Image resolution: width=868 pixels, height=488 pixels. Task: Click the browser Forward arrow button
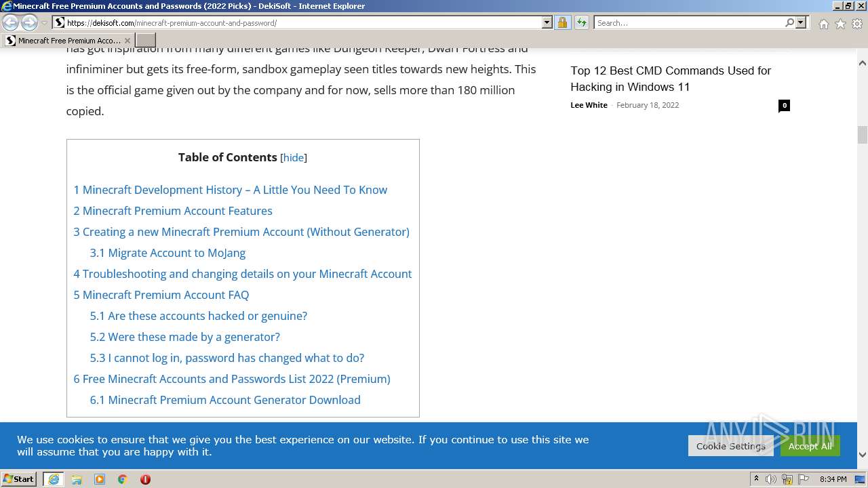(x=29, y=22)
